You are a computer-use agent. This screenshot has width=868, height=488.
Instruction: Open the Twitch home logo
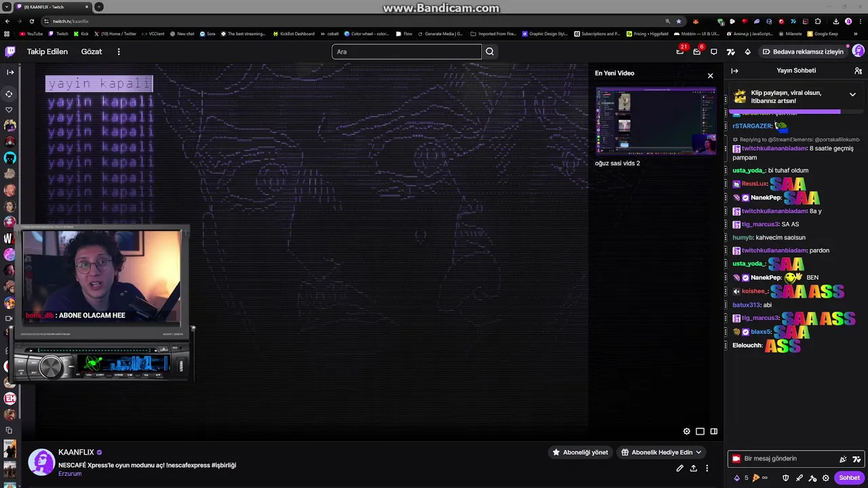pos(10,52)
